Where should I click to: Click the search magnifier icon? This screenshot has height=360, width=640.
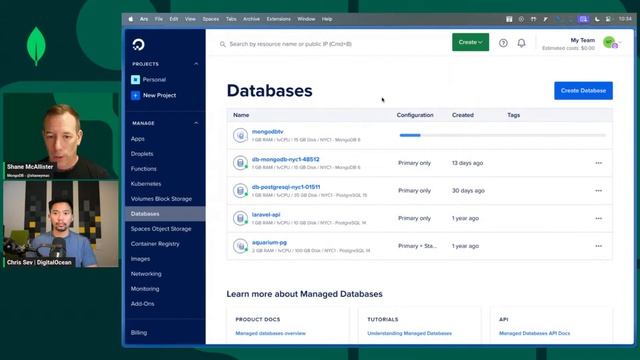coord(222,44)
